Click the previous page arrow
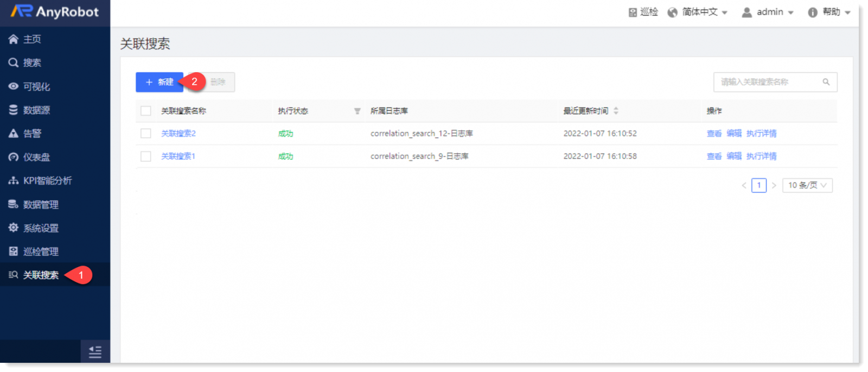This screenshot has width=868, height=372. (x=744, y=185)
